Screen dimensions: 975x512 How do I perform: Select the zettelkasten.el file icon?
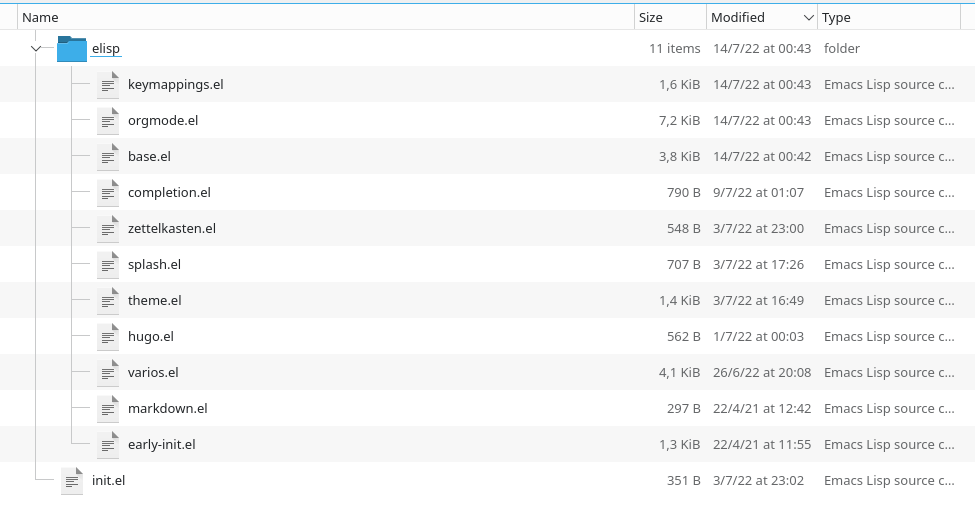click(x=108, y=229)
